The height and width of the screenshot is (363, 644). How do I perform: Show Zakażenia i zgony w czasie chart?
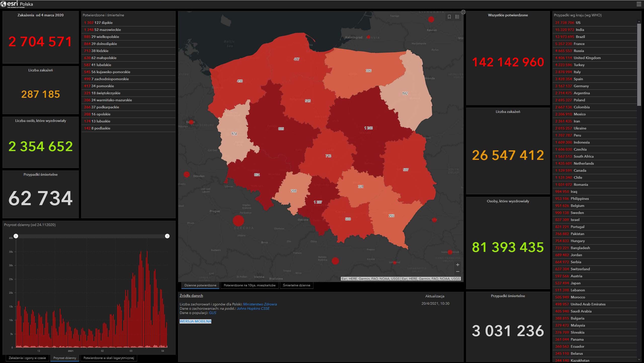pyautogui.click(x=27, y=358)
